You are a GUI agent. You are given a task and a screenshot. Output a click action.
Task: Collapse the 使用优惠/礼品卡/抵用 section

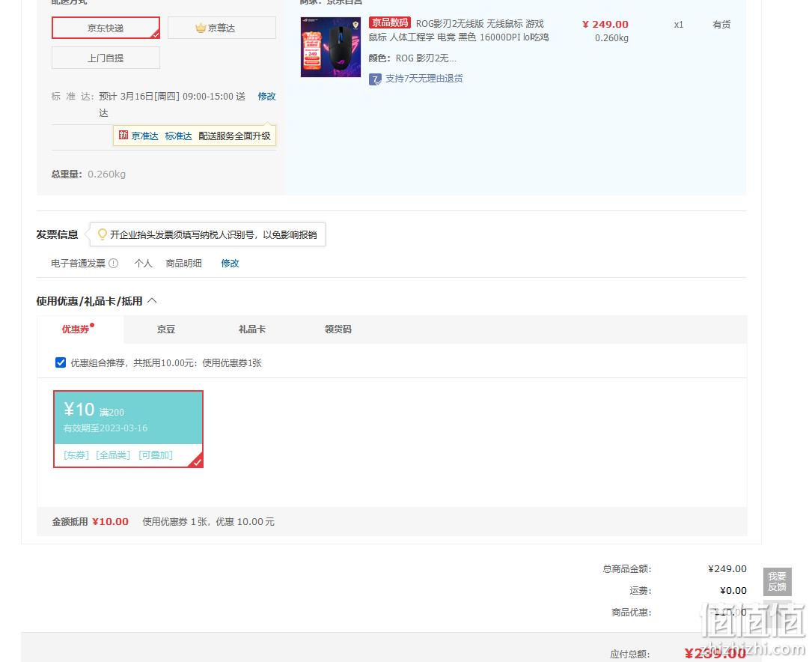click(x=152, y=300)
